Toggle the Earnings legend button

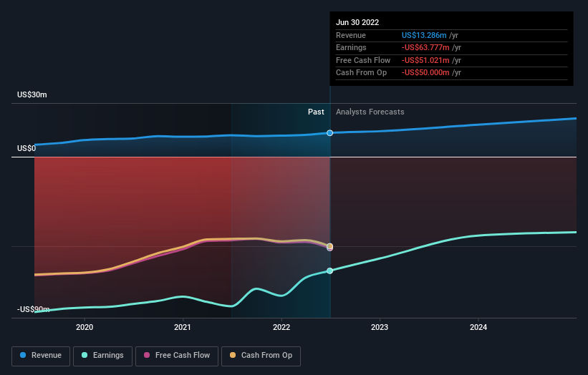(102, 356)
